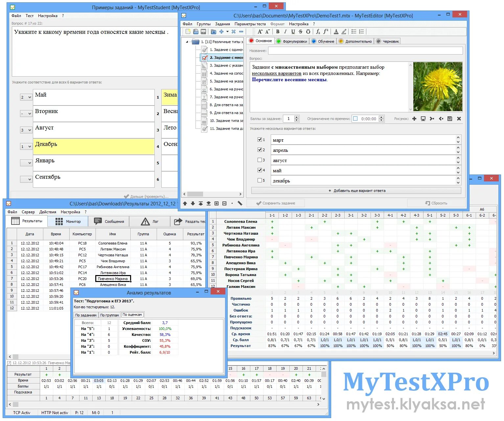Screen dimensions: 504x421
Task: Open the dropdown next to Сентябрь
Action: [26, 179]
